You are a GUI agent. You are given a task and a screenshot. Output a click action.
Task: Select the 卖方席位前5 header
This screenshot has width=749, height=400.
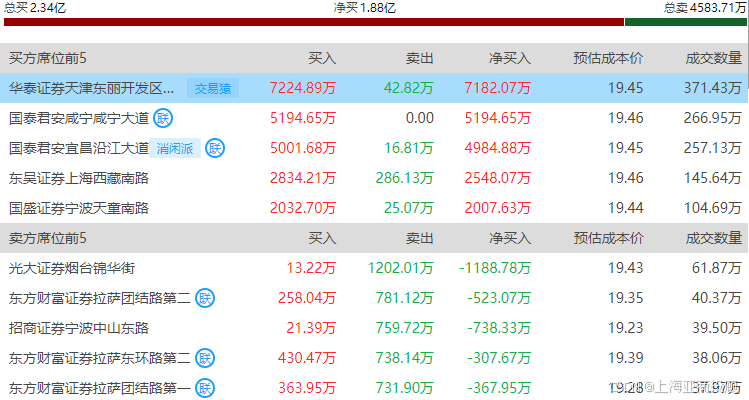(48, 238)
